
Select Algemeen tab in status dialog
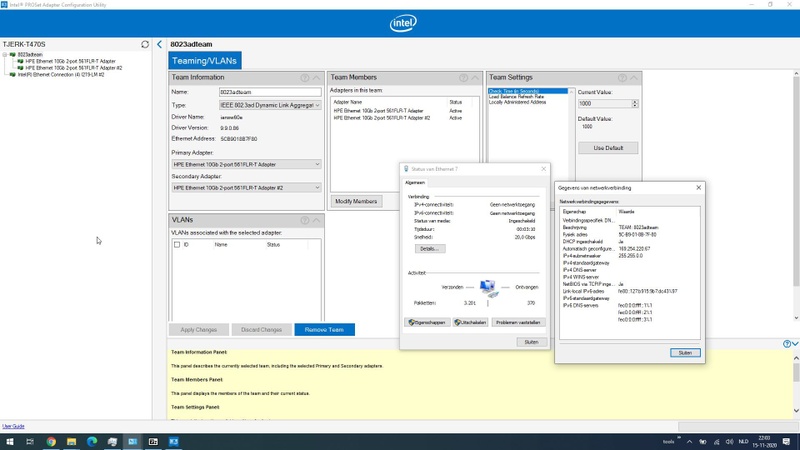[x=415, y=183]
